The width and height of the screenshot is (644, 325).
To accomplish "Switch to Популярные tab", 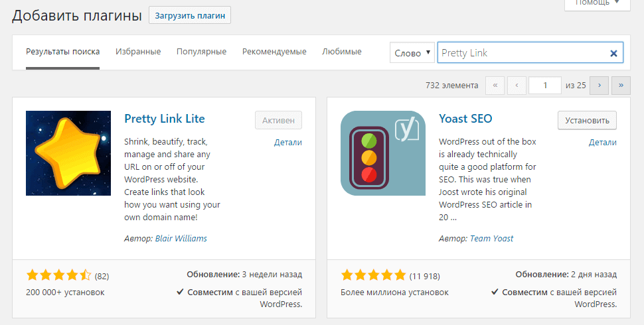I will pyautogui.click(x=201, y=52).
